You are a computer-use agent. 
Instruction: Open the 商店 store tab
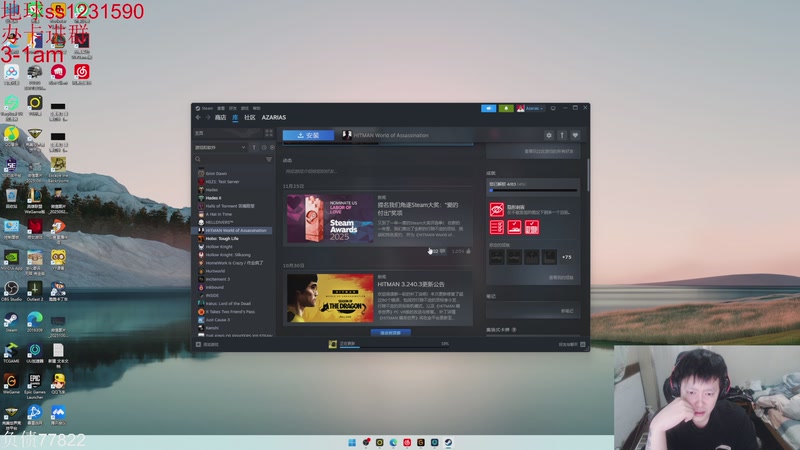[220, 117]
